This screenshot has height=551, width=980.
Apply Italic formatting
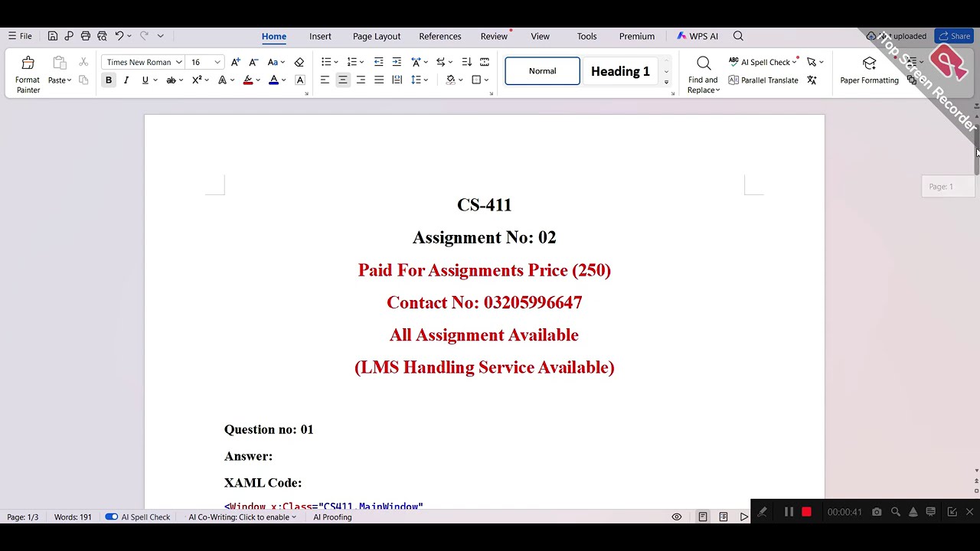[126, 80]
